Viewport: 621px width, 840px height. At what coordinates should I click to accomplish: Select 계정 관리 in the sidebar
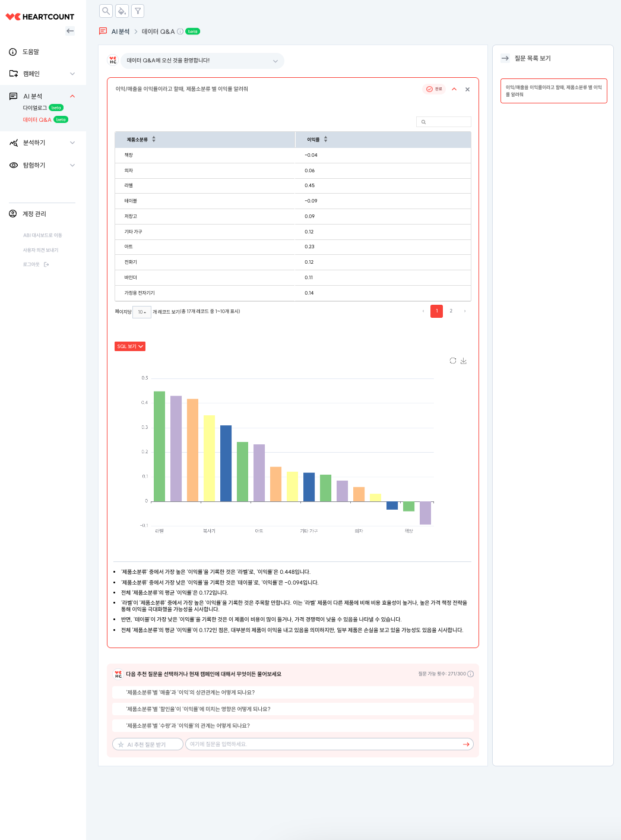pyautogui.click(x=34, y=214)
